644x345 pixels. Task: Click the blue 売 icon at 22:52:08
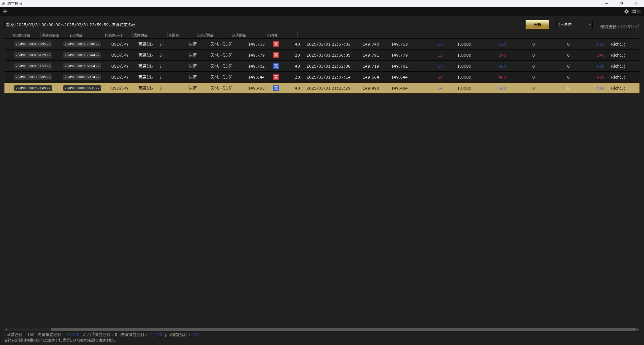[x=276, y=66]
